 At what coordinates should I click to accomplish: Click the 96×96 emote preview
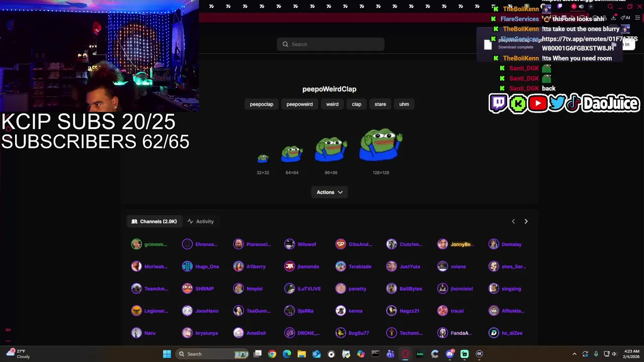coord(331,149)
